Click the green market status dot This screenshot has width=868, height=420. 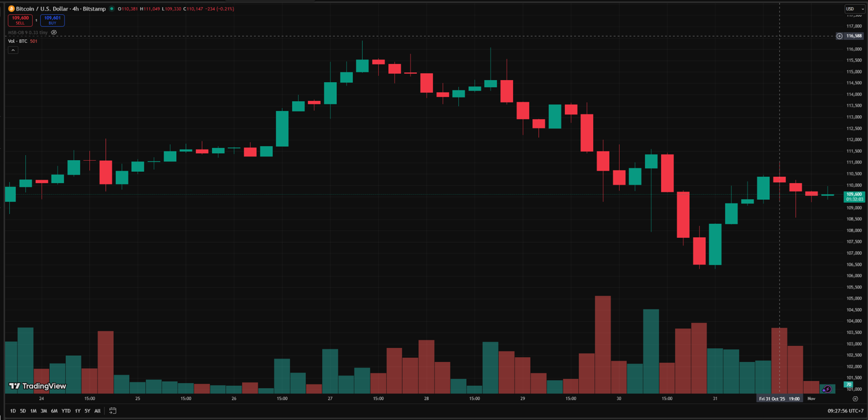coord(112,9)
